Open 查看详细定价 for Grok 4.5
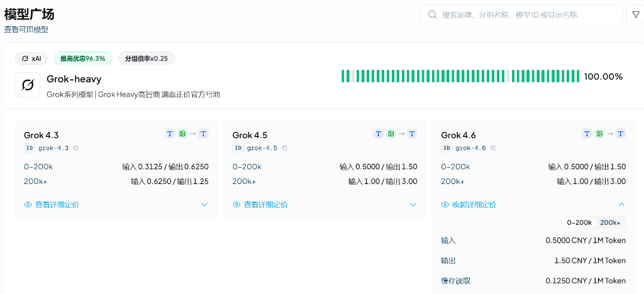The image size is (644, 294). pos(266,205)
